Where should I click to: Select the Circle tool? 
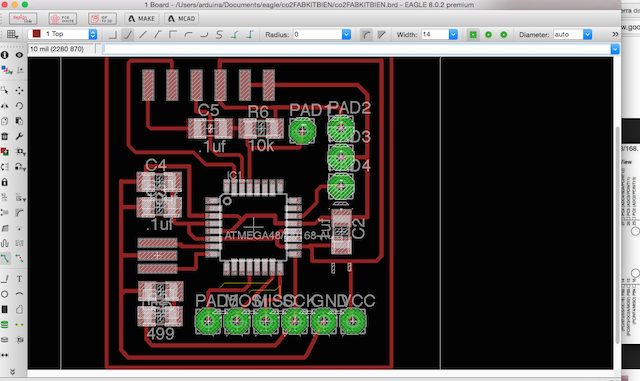pos(4,294)
